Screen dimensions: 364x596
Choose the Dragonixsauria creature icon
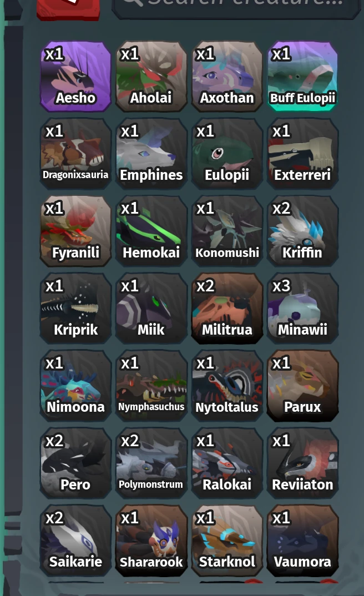(x=75, y=154)
